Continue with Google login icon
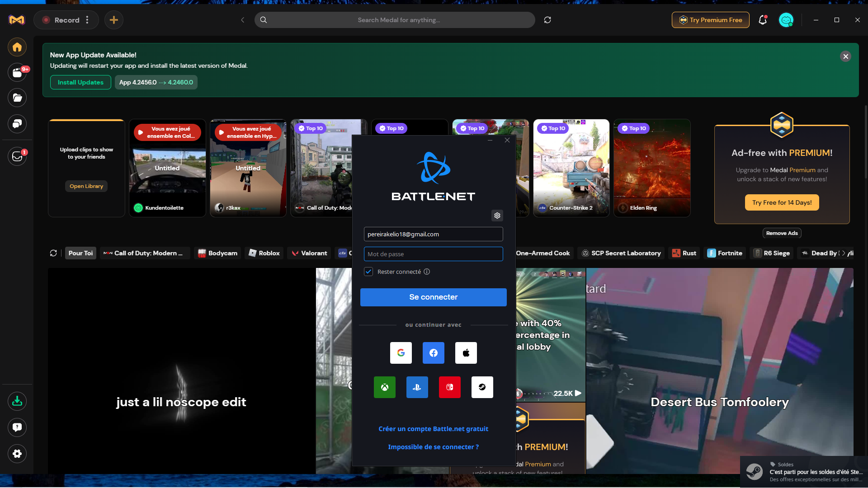Viewport: 868px width, 488px height. 401,353
